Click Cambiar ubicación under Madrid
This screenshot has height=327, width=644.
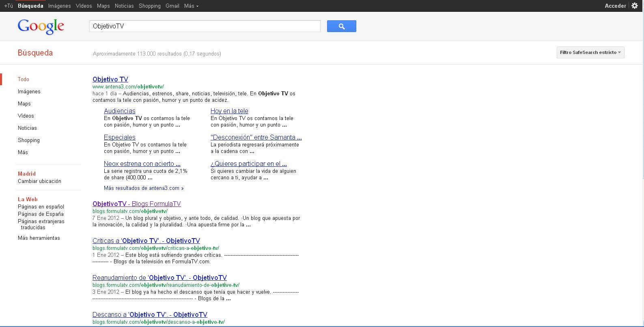(39, 181)
